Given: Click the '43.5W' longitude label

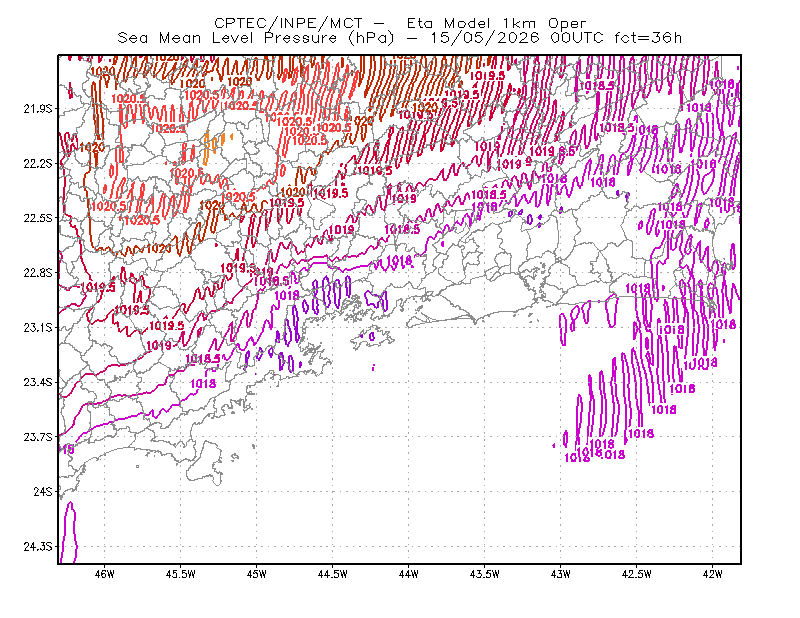Looking at the screenshot, I should point(485,574).
